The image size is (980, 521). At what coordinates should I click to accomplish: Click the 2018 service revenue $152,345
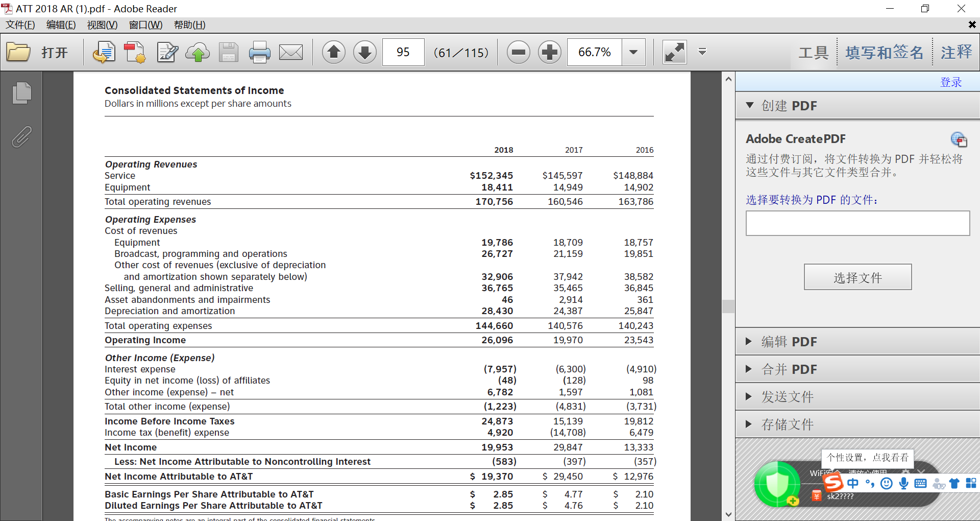tap(491, 176)
